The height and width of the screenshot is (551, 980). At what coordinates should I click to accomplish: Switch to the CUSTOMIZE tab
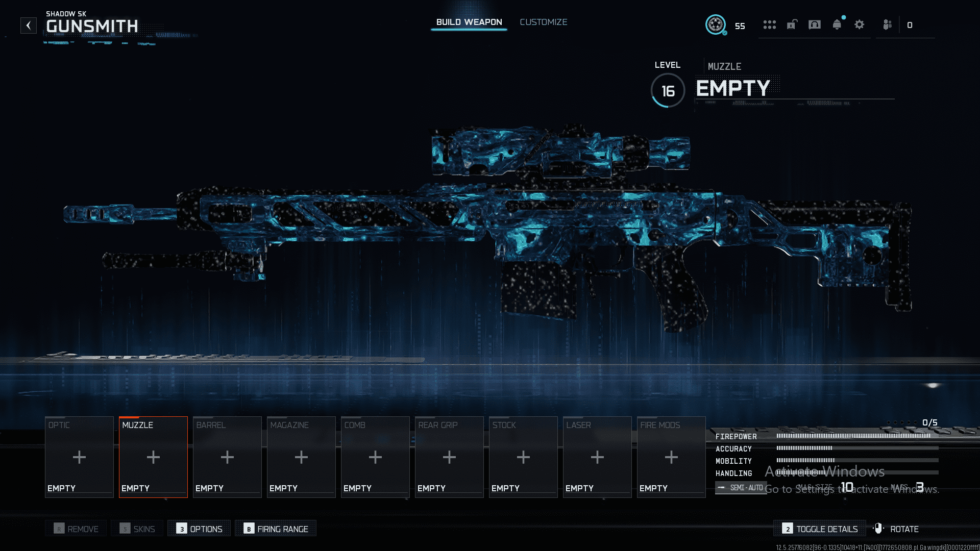click(x=543, y=22)
